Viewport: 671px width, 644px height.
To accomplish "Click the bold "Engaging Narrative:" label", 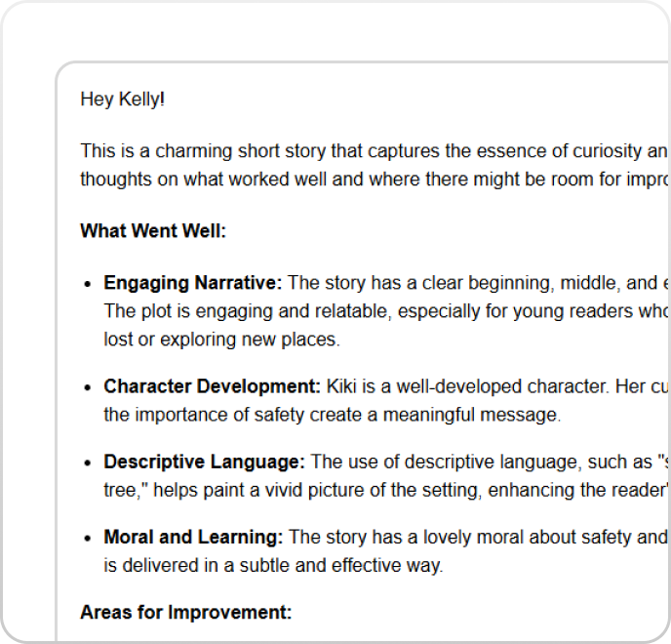I will (x=193, y=283).
